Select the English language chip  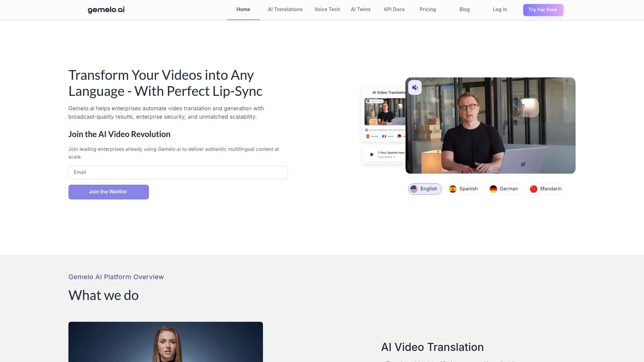coord(425,189)
